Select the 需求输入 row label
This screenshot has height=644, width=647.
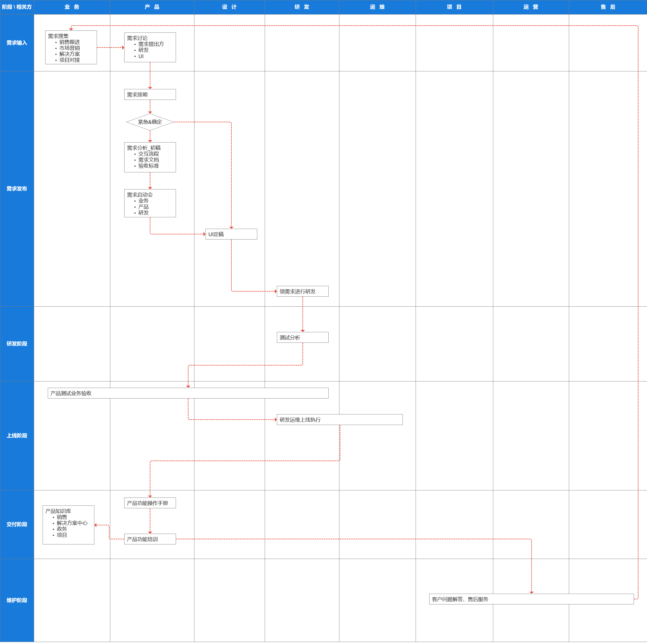17,43
